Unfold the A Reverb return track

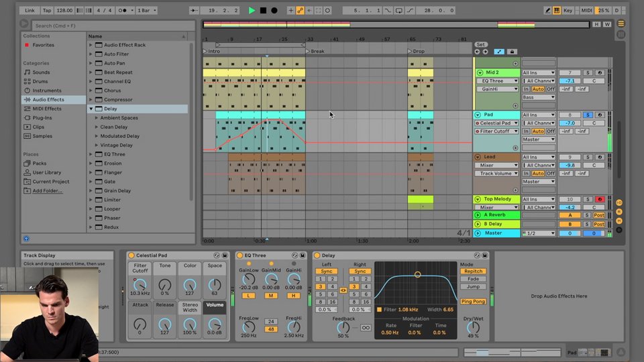[x=478, y=215]
